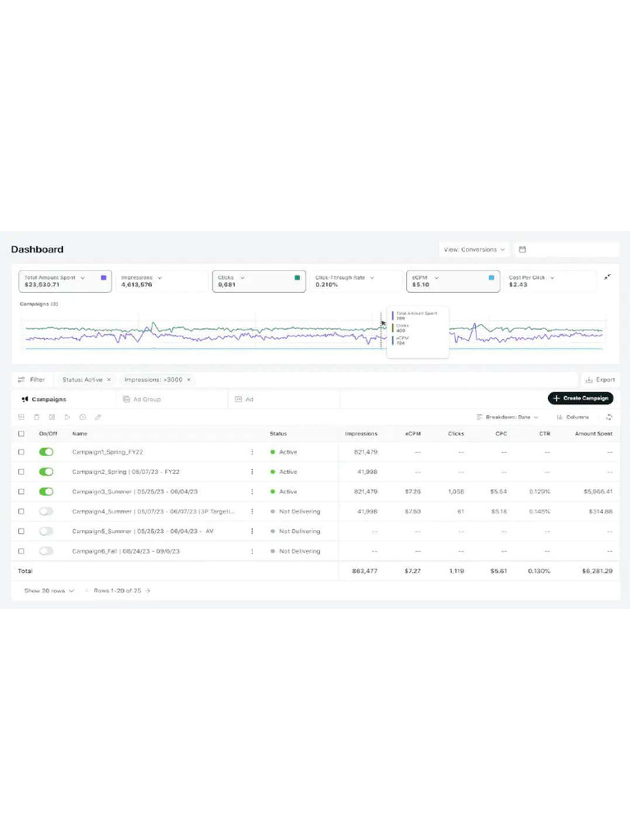Expand Total Amount Spent metric dropdown
Viewport: 630px width, 840px height.
click(83, 277)
